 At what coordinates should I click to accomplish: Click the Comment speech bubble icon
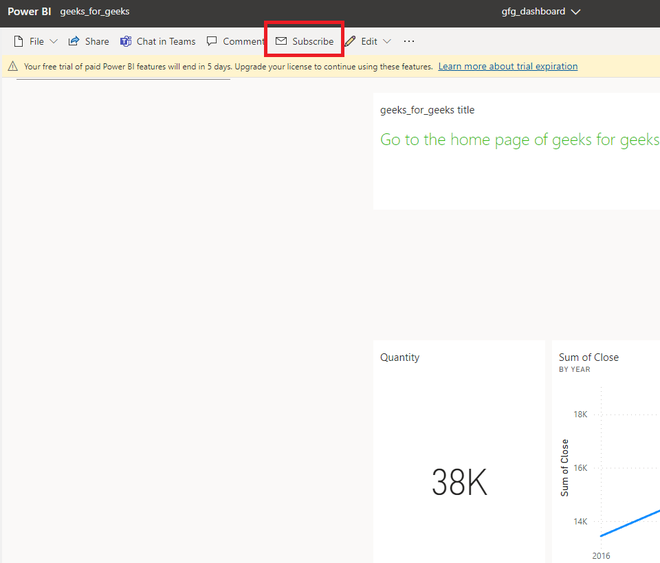(212, 41)
